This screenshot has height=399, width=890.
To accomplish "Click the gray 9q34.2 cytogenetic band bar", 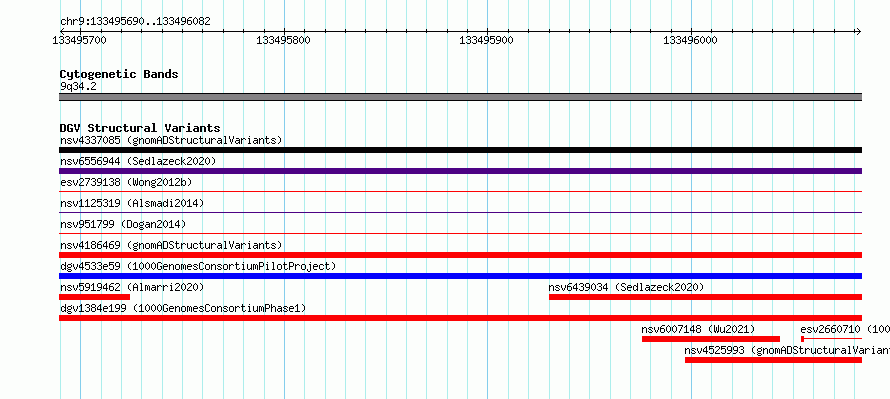I will [460, 97].
